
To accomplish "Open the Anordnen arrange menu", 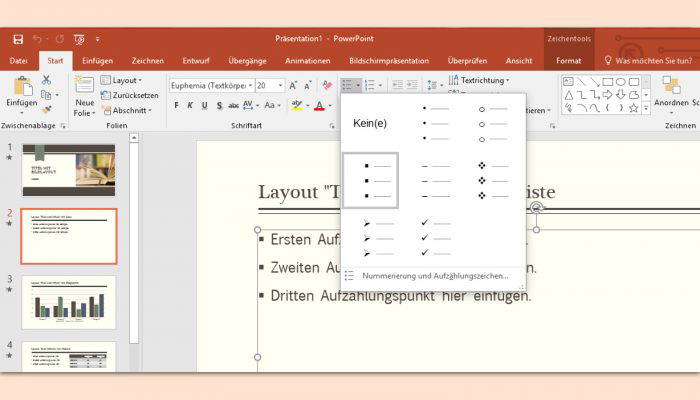I will (x=671, y=95).
